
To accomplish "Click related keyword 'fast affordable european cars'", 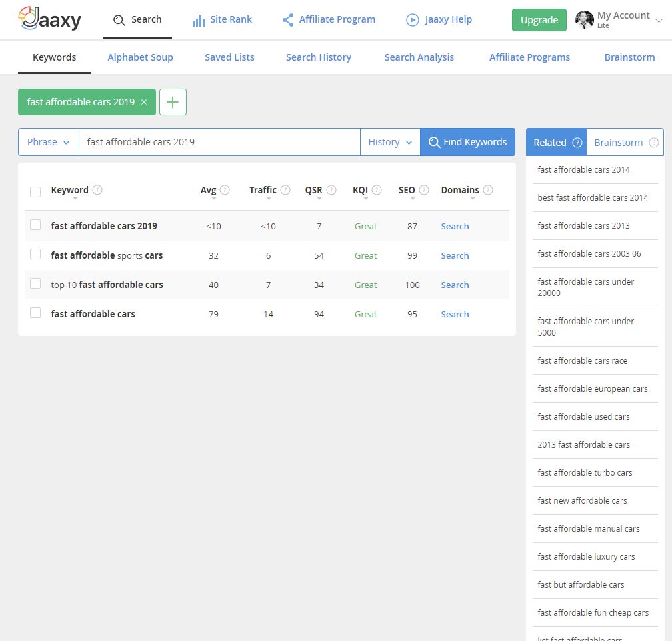I will [592, 388].
